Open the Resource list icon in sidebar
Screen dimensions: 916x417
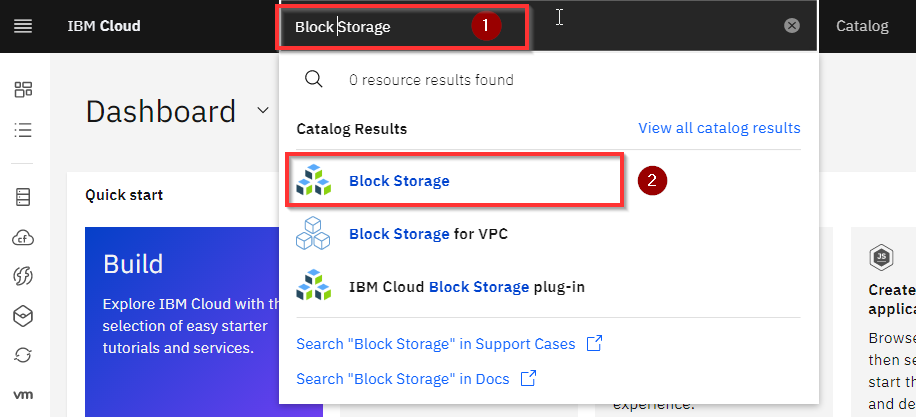pyautogui.click(x=23, y=130)
